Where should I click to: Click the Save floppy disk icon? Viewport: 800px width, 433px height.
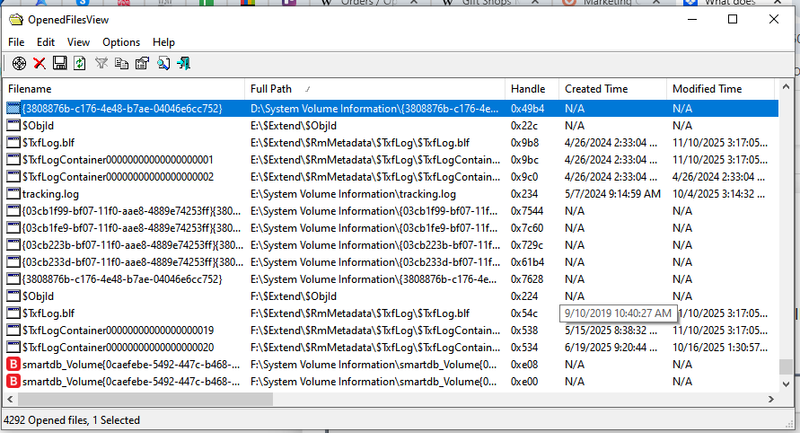[60, 63]
